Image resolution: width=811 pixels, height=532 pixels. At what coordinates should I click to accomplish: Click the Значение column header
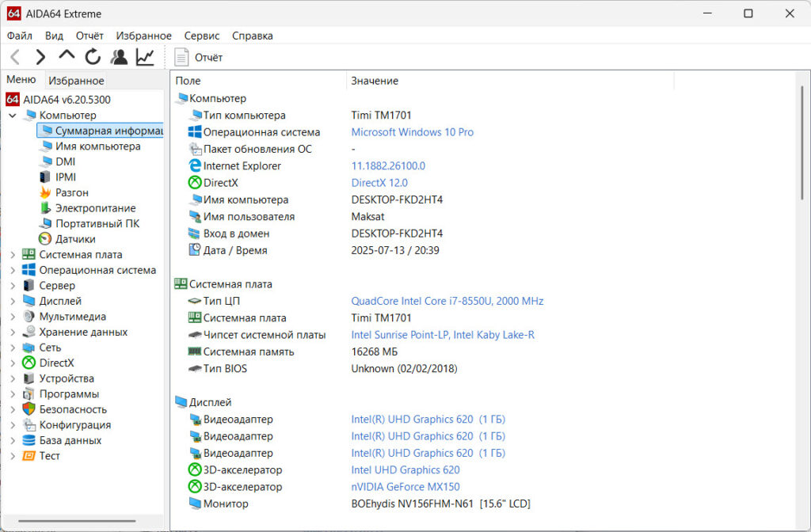375,81
